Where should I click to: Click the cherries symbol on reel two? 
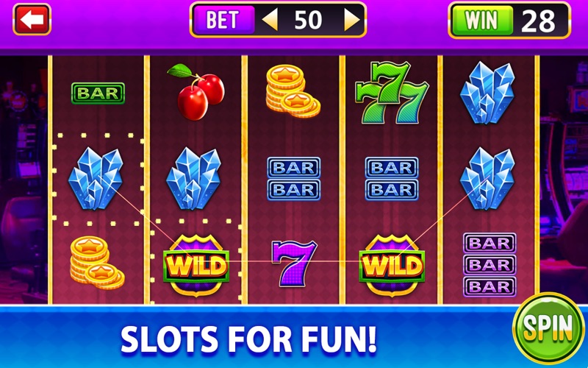(196, 92)
